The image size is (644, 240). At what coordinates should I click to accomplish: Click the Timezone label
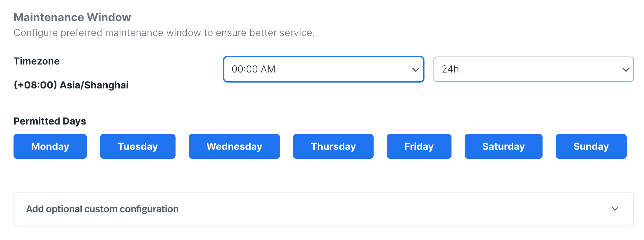37,61
